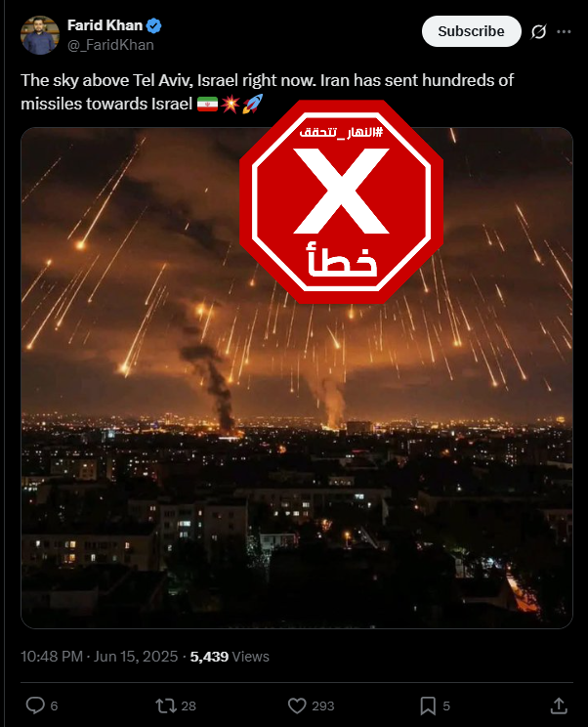
Task: Click the 10:48 PM Jun 15, 2025 timestamp
Action: coord(100,657)
